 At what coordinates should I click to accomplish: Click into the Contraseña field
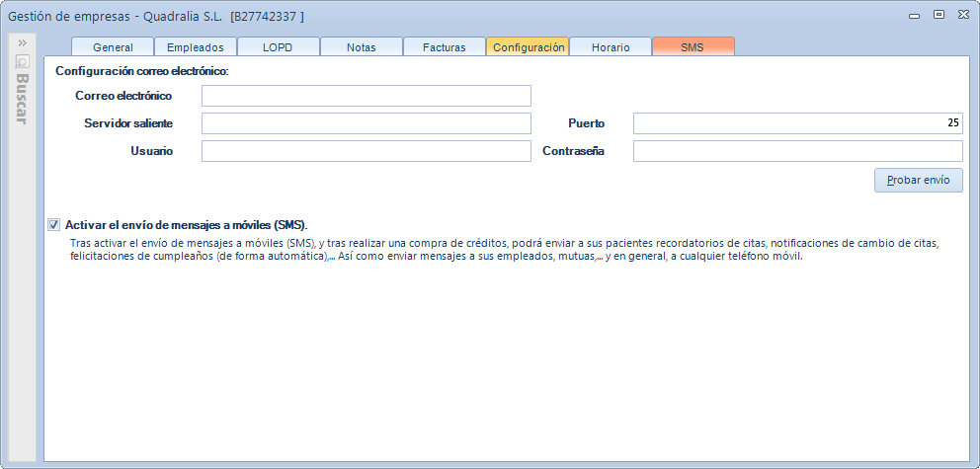pyautogui.click(x=796, y=151)
